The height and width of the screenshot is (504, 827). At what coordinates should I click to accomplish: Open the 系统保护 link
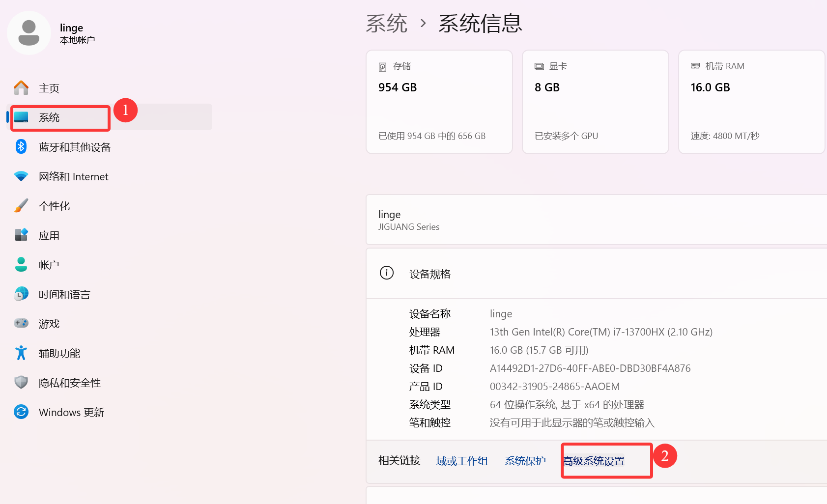coord(525,461)
